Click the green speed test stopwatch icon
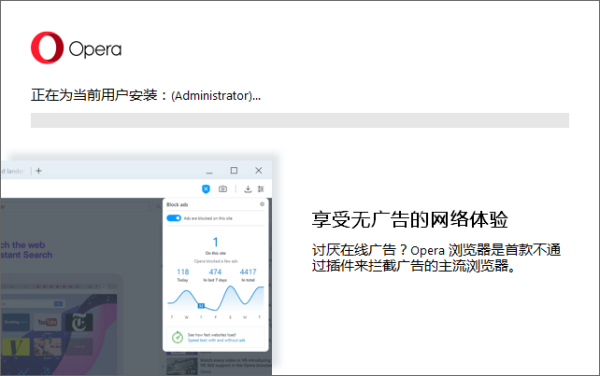This screenshot has height=376, width=600. pyautogui.click(x=177, y=337)
